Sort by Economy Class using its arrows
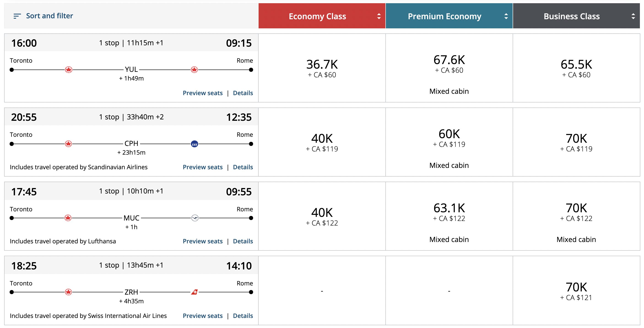The image size is (644, 328). [379, 16]
